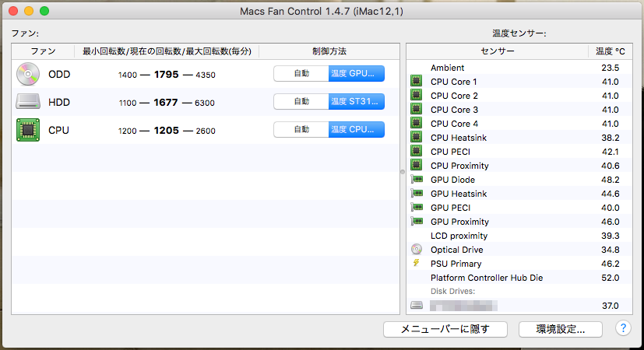Screen dimensions: 644x350
Task: Click the CPU Core 3 chip icon
Action: [x=416, y=109]
